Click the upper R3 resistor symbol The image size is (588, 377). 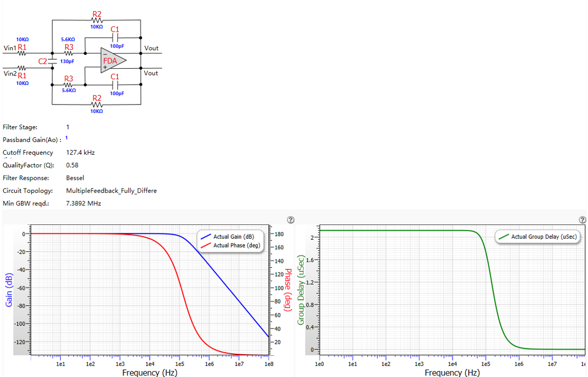point(69,53)
